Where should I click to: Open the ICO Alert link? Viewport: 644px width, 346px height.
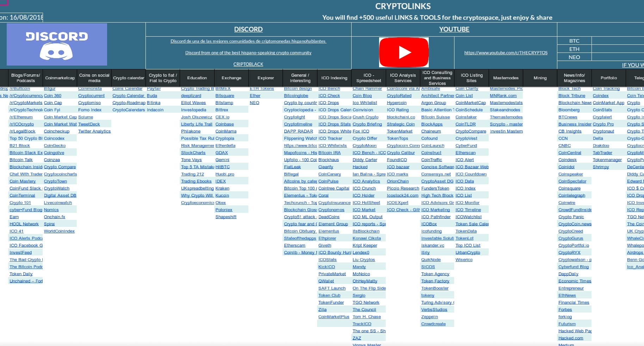[x=465, y=160]
